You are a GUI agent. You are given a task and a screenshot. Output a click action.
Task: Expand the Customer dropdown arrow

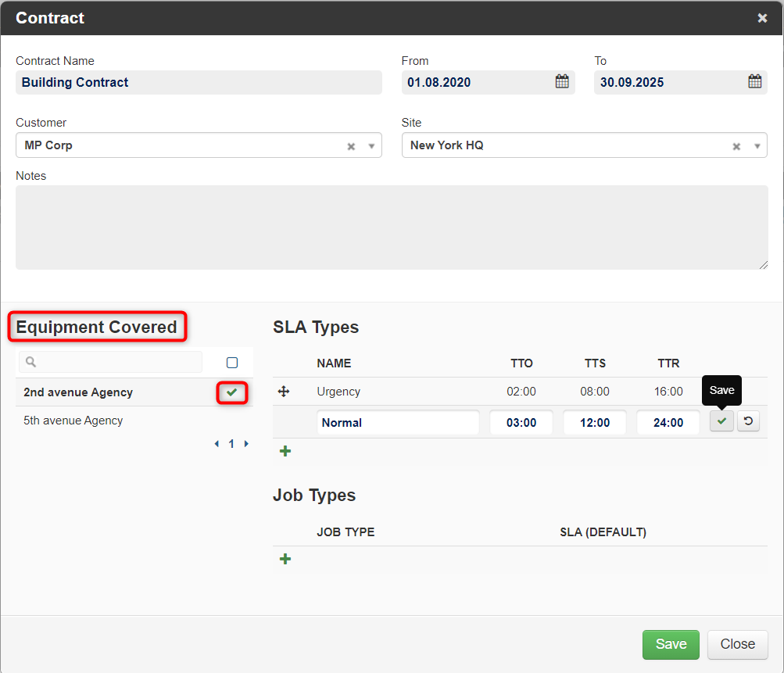tap(371, 146)
